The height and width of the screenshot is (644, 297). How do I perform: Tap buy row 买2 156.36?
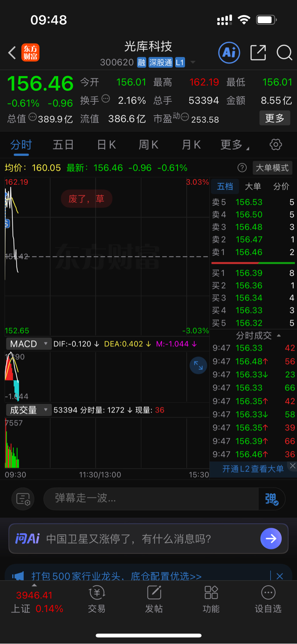[x=253, y=285]
